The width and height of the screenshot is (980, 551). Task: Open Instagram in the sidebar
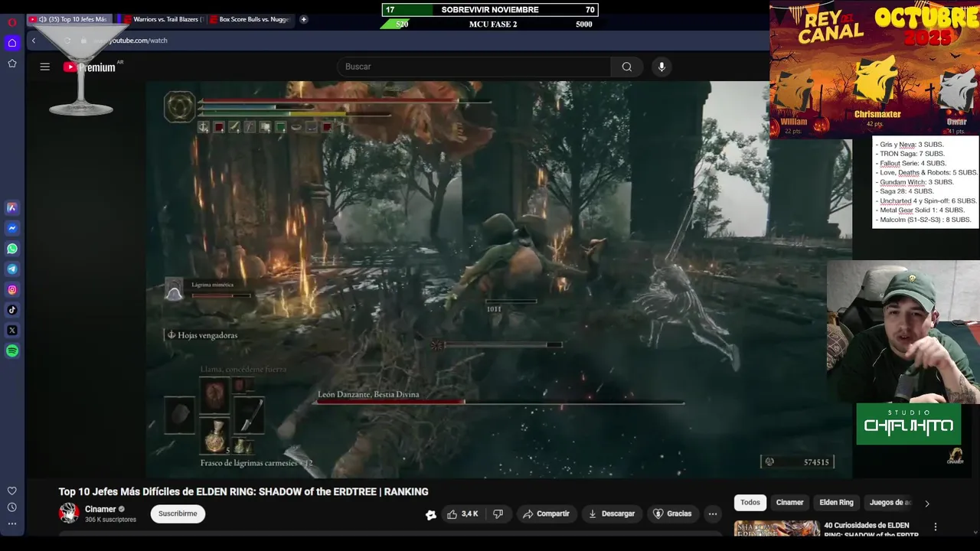(x=12, y=290)
